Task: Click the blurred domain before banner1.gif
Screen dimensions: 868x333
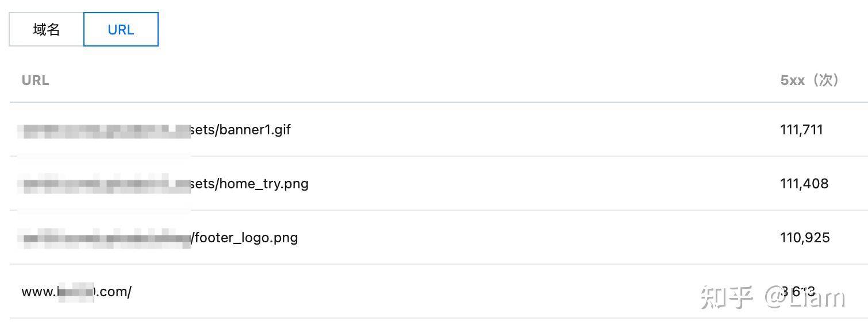Action: [x=105, y=131]
